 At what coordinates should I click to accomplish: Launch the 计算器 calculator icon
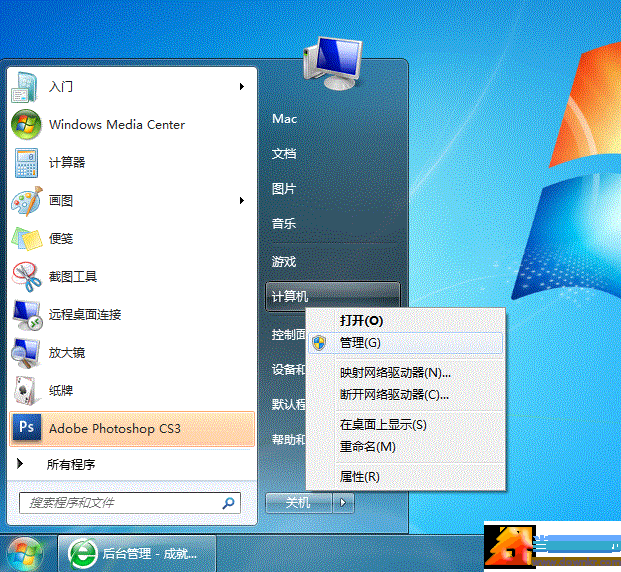[26, 163]
